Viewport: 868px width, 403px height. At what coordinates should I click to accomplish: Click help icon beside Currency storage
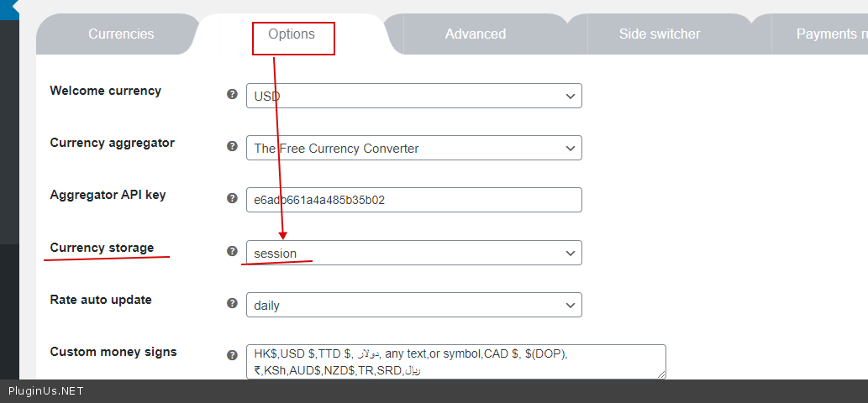tap(232, 251)
